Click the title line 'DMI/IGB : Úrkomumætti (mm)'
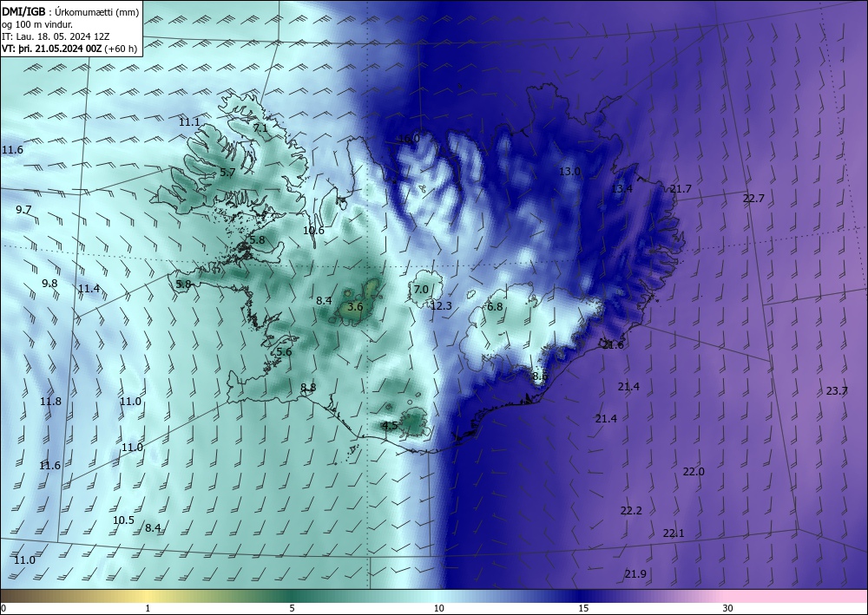 (x=70, y=11)
